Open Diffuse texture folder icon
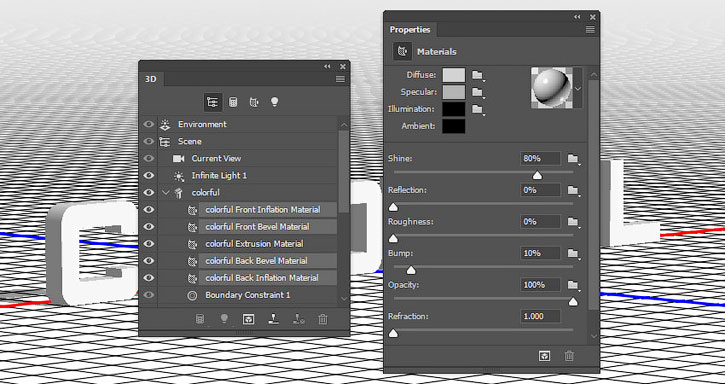 (478, 75)
